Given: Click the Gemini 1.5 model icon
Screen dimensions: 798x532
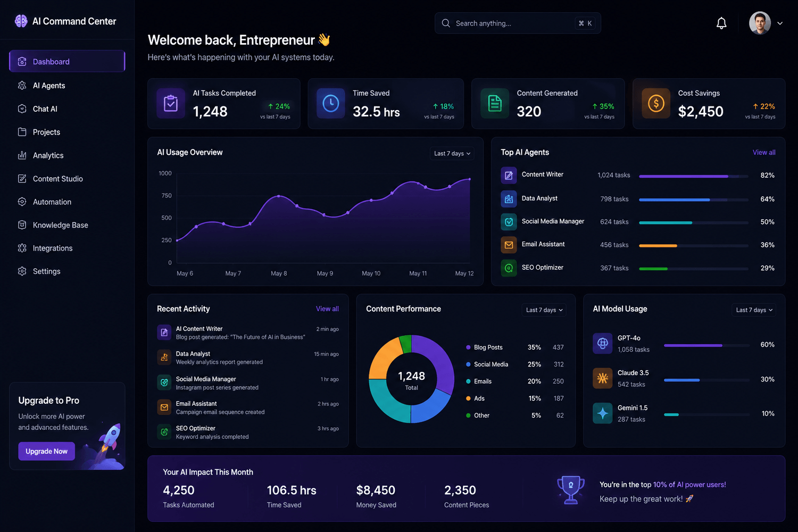Looking at the screenshot, I should [x=603, y=413].
